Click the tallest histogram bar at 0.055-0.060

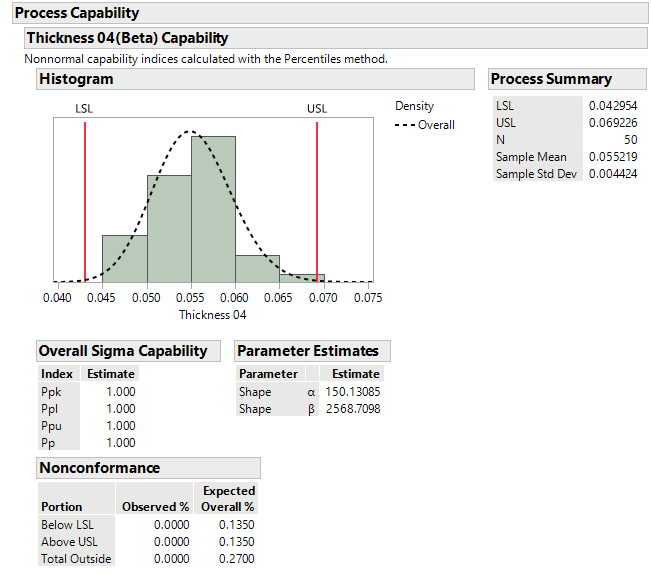point(213,209)
